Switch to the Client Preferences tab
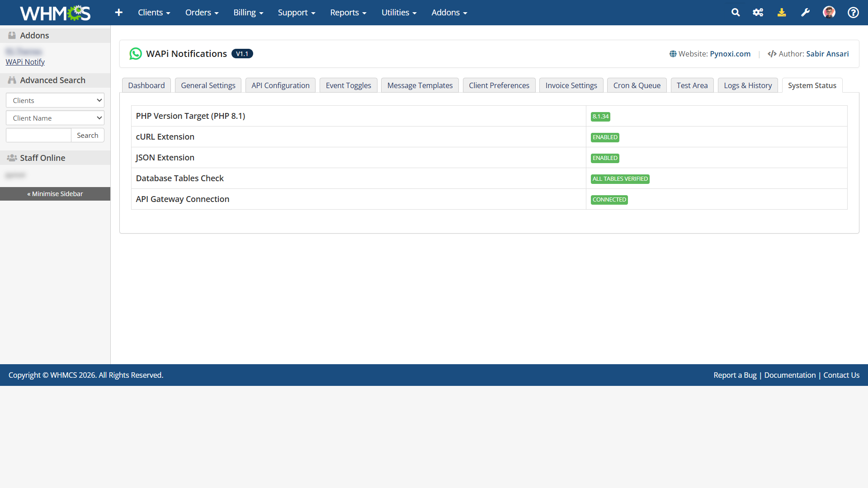 point(499,85)
